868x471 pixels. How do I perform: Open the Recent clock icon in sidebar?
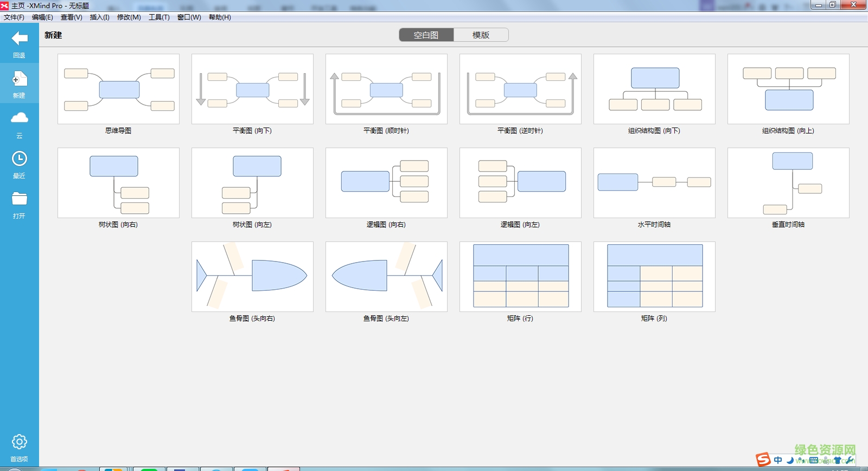click(19, 159)
